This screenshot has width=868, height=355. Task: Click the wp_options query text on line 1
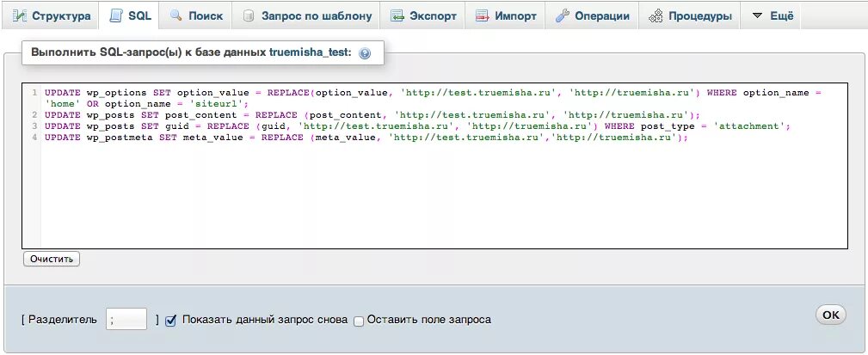coord(116,92)
